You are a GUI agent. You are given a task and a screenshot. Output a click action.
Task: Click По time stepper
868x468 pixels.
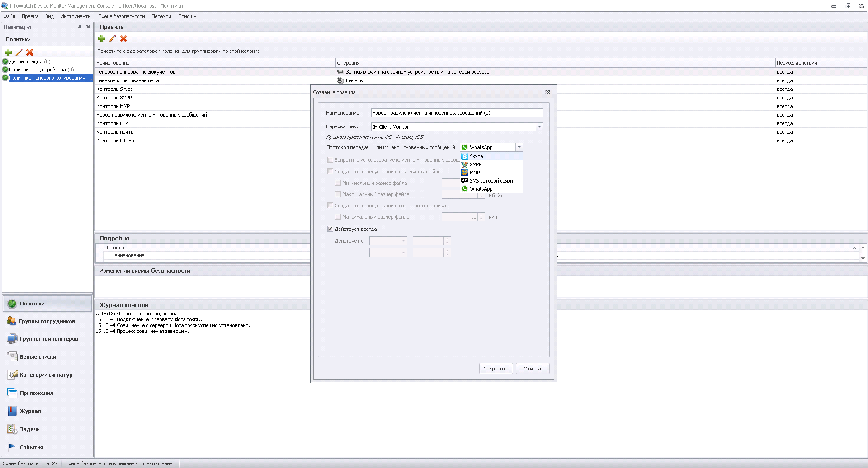point(447,253)
